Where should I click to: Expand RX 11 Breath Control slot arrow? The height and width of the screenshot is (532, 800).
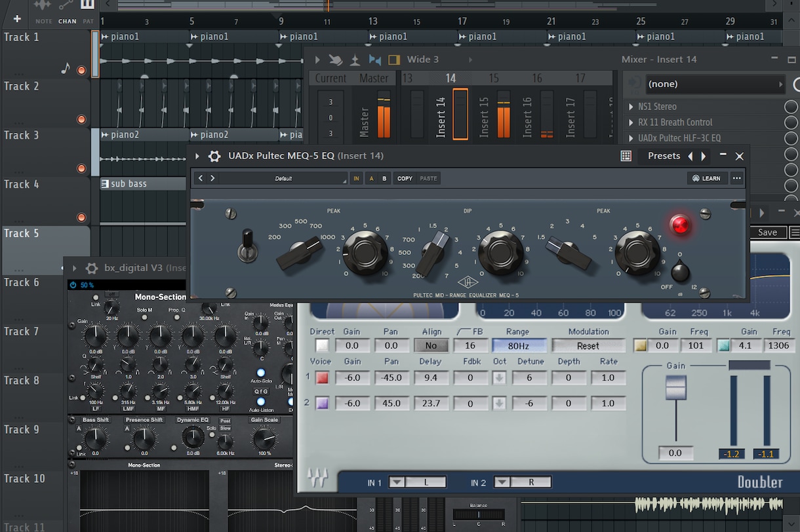click(630, 123)
